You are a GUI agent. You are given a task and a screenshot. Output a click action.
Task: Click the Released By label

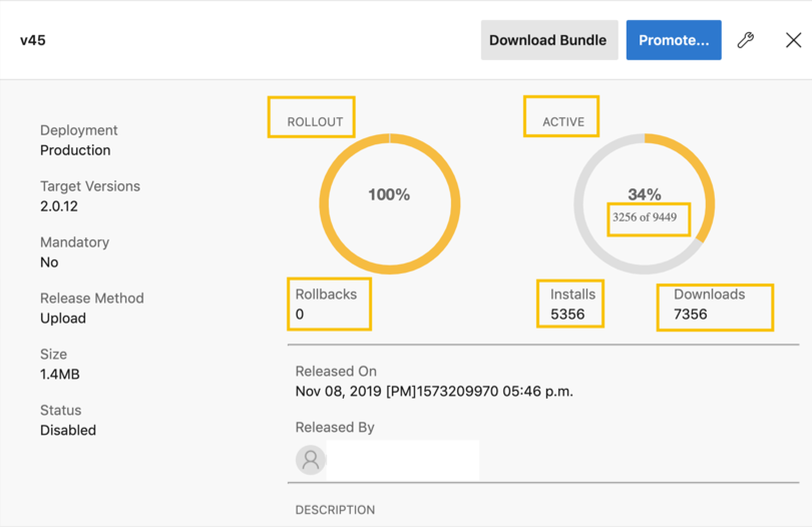(x=335, y=427)
